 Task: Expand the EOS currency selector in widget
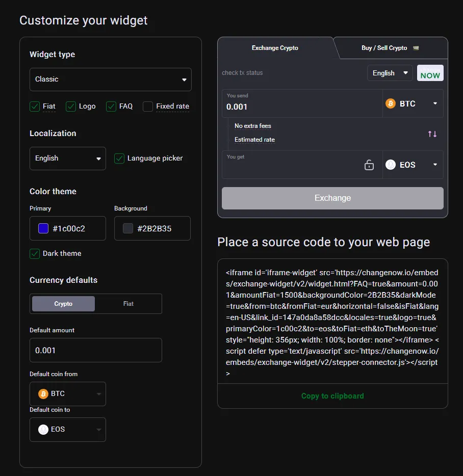pos(413,165)
